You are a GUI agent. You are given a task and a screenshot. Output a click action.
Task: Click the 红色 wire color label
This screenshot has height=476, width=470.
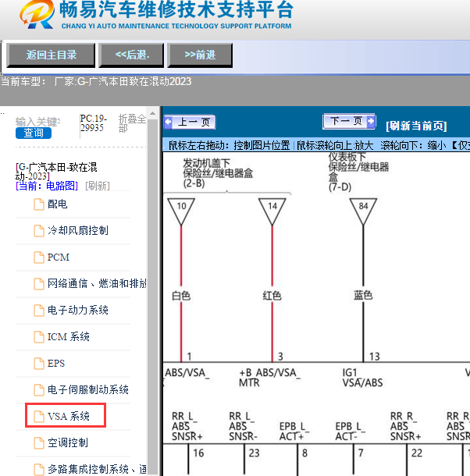point(272,296)
